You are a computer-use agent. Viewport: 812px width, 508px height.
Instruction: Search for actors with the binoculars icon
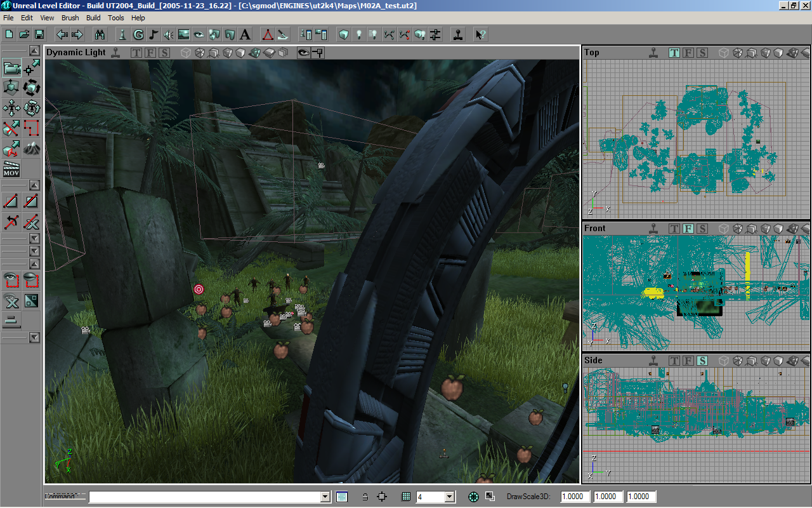100,34
